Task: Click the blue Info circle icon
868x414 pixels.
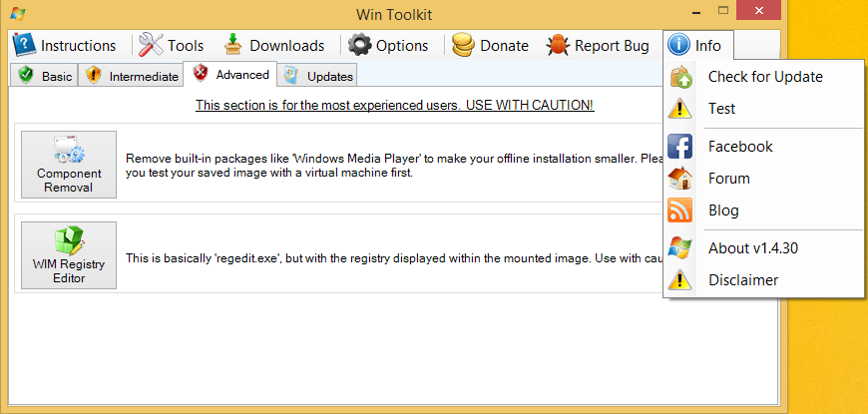Action: (678, 45)
